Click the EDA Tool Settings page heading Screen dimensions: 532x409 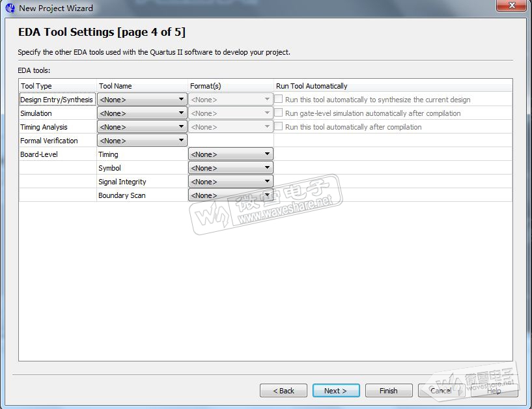[x=102, y=32]
